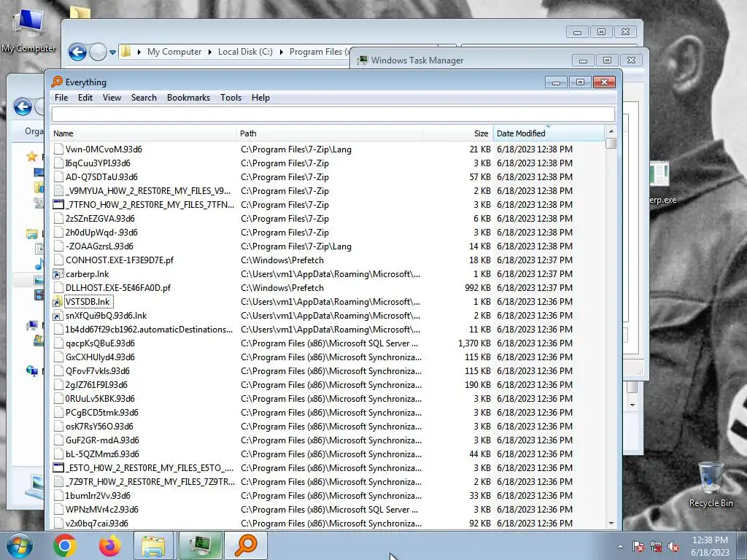Screen dimensions: 747x560
Task: Click Windows Task Manager title bar
Action: [x=462, y=61]
